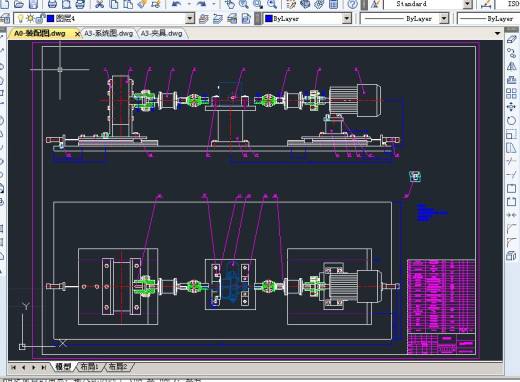Open the Help question mark icon
This screenshot has width=520, height=382.
[353, 4]
